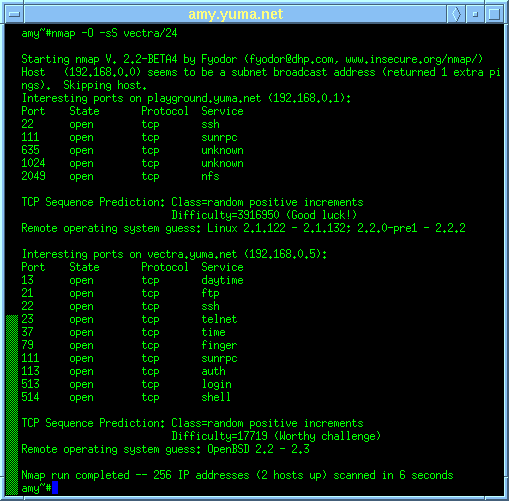Click playground.yuma.net hostname in output
509x501 pixels.
pos(204,98)
